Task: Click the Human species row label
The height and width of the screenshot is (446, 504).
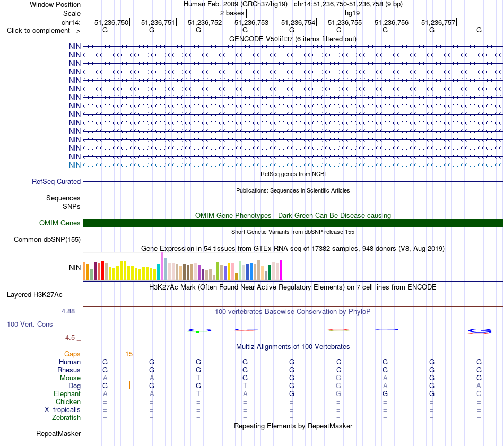Action: click(69, 362)
